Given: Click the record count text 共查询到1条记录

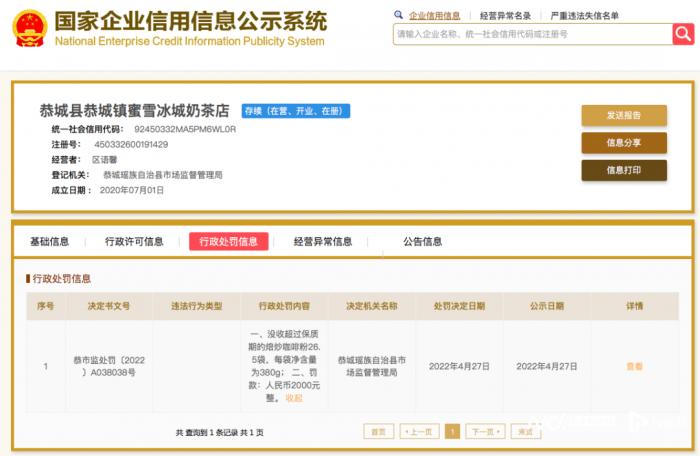Looking at the screenshot, I should tap(207, 432).
